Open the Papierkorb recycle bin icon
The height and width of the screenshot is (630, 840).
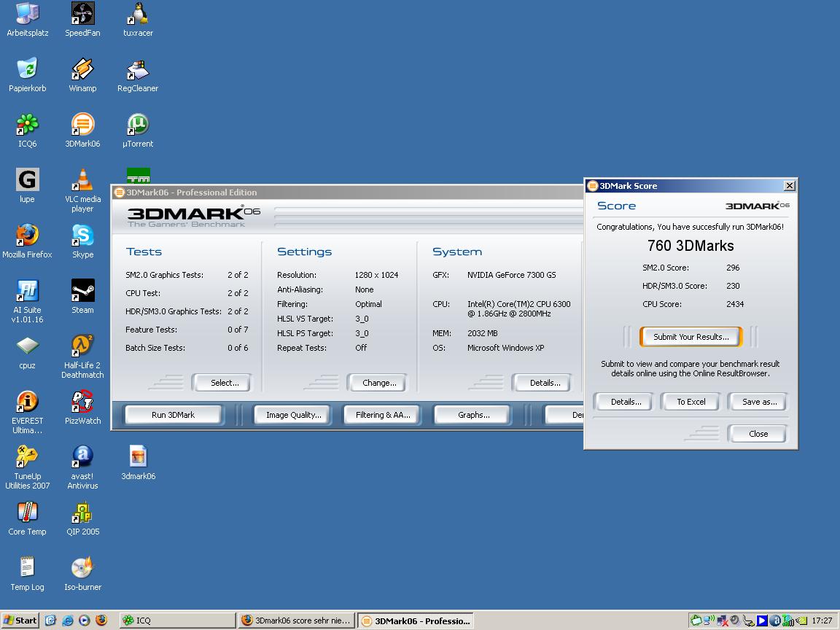click(27, 75)
